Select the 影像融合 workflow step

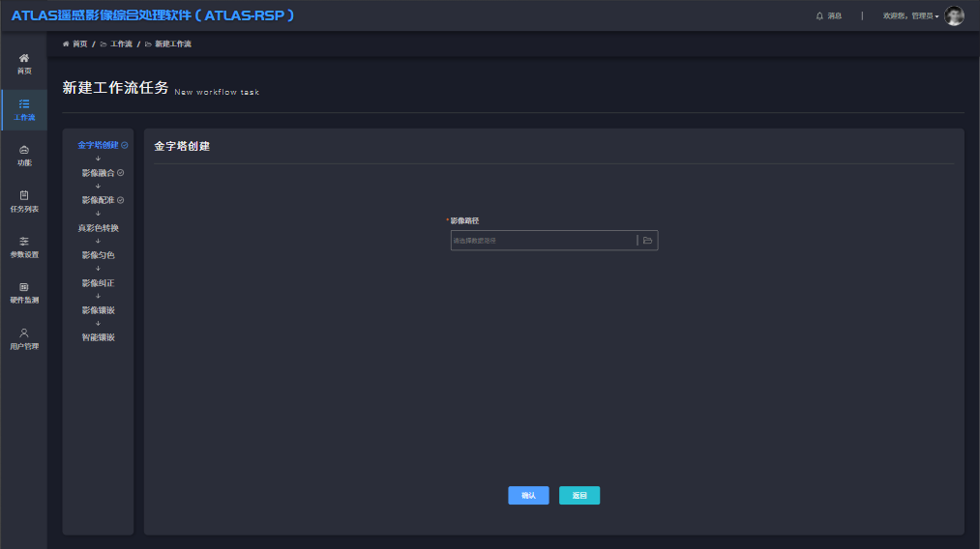[x=98, y=173]
